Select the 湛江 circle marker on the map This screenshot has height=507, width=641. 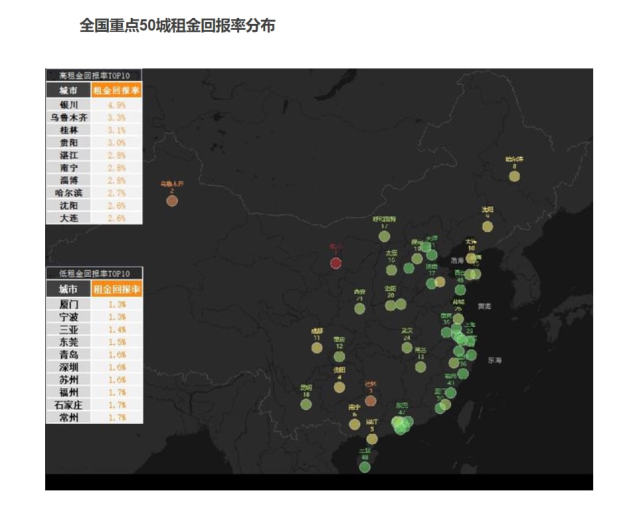tap(372, 439)
